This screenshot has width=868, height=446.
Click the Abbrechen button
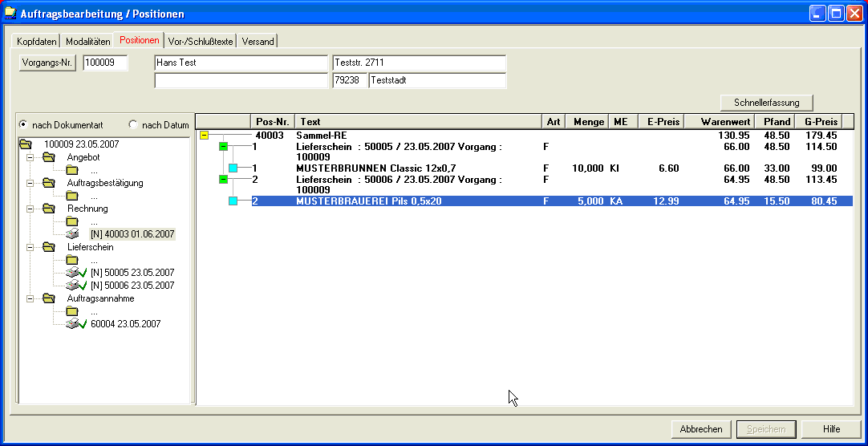pos(701,429)
